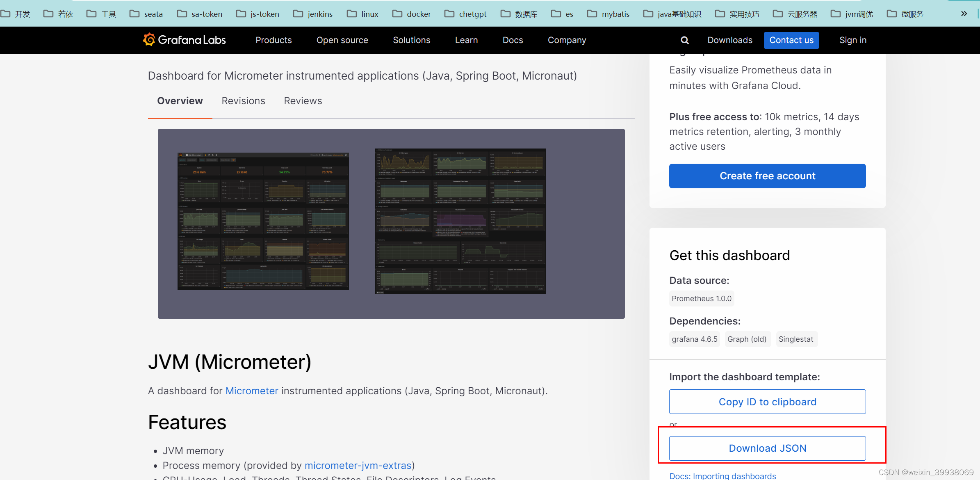Click the Singlestat dependency tag
Viewport: 980px width, 480px height.
[x=796, y=339]
